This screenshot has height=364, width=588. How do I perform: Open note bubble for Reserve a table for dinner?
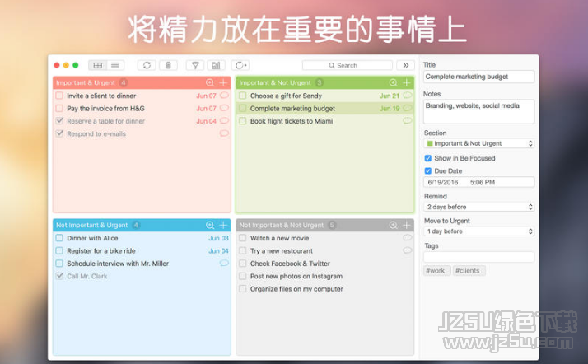pos(224,120)
